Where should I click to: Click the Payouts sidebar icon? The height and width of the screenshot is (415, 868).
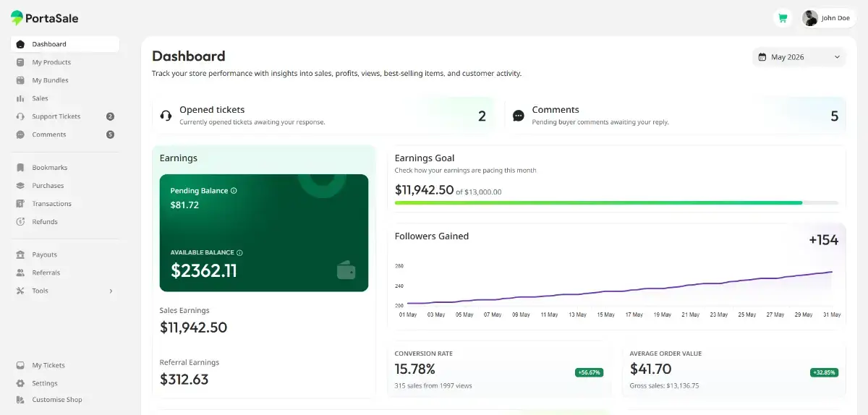click(20, 254)
